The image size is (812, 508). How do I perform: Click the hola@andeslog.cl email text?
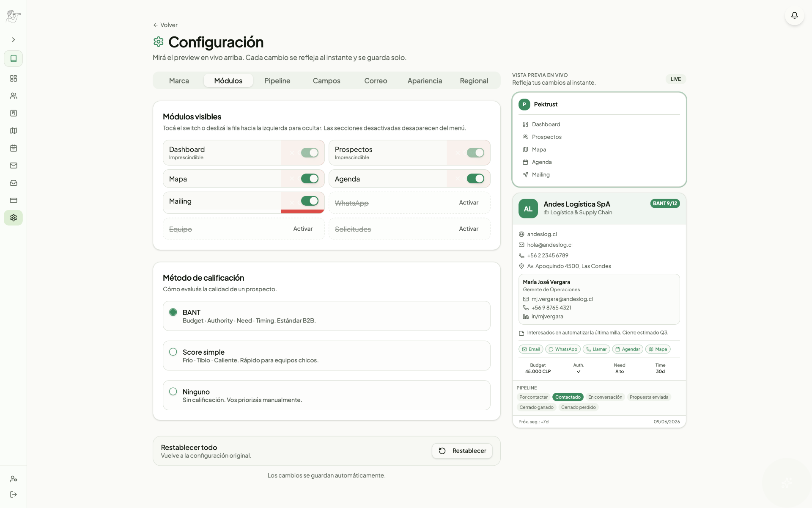tap(550, 245)
